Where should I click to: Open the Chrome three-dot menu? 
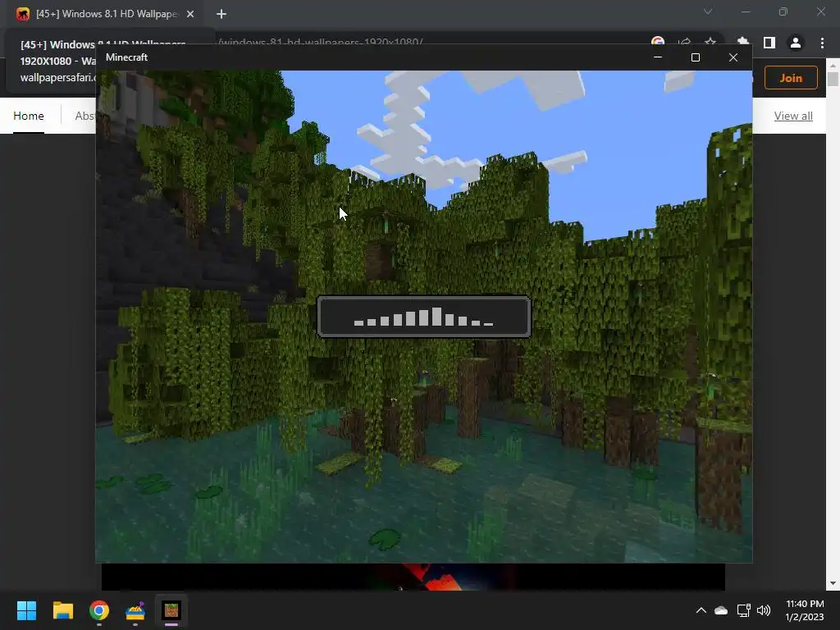click(x=822, y=43)
